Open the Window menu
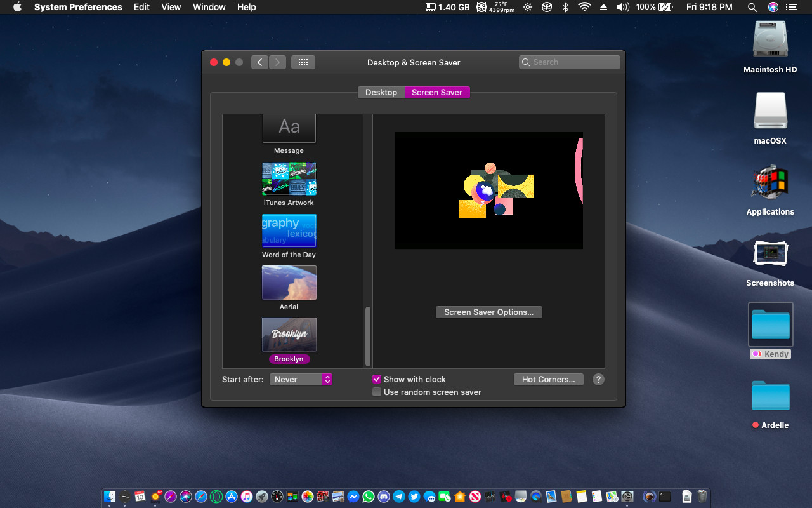Image resolution: width=812 pixels, height=508 pixels. tap(209, 7)
